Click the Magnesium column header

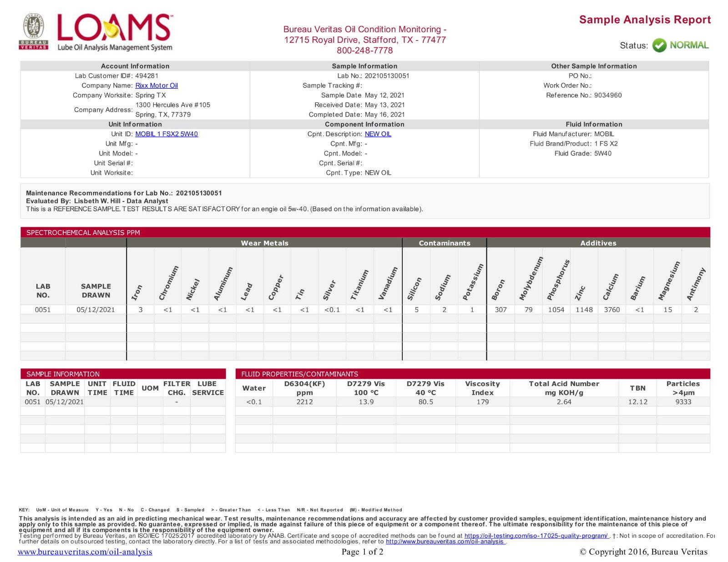click(669, 281)
